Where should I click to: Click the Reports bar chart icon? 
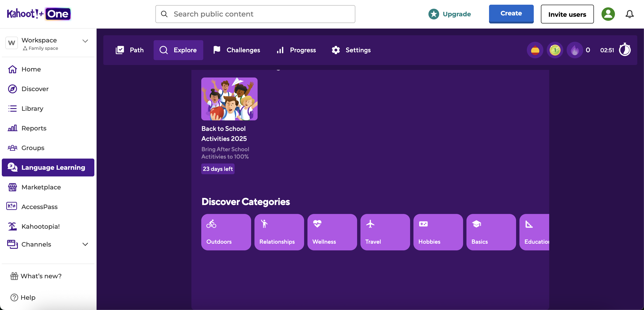click(x=13, y=128)
